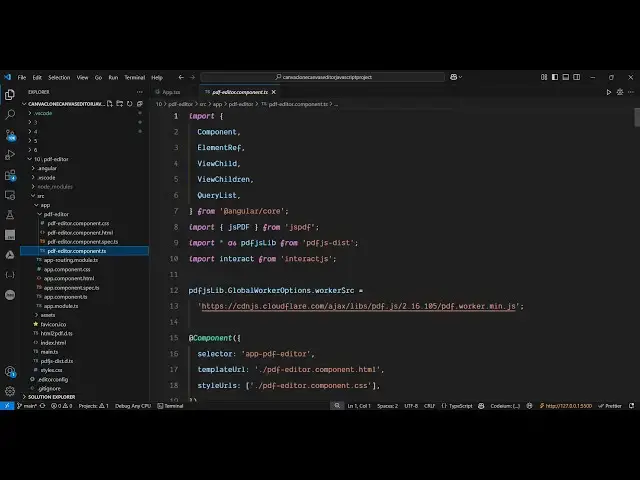This screenshot has width=640, height=480.
Task: Open the Source Control view
Action: (10, 135)
